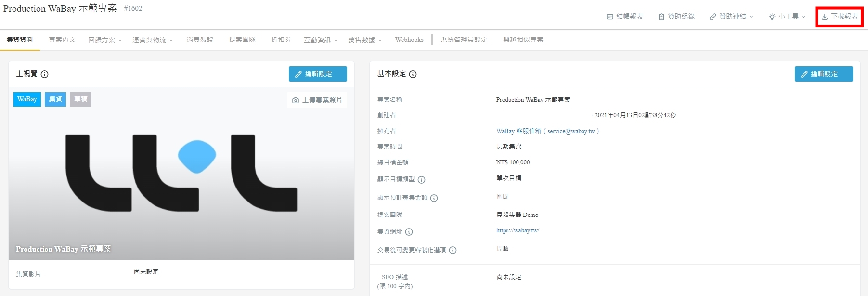Go to the 興趣相似專案 tab

point(523,40)
